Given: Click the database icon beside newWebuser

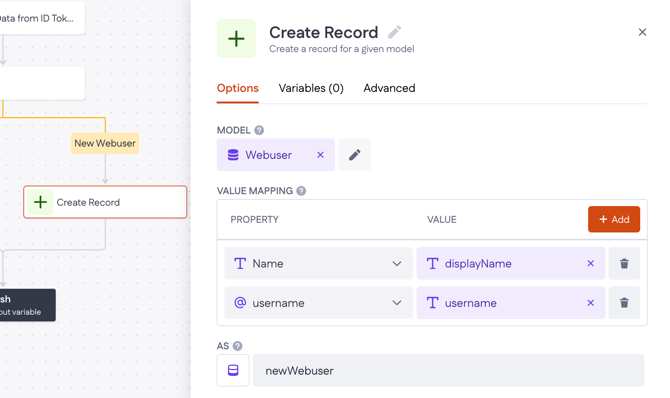Looking at the screenshot, I should click(x=233, y=370).
